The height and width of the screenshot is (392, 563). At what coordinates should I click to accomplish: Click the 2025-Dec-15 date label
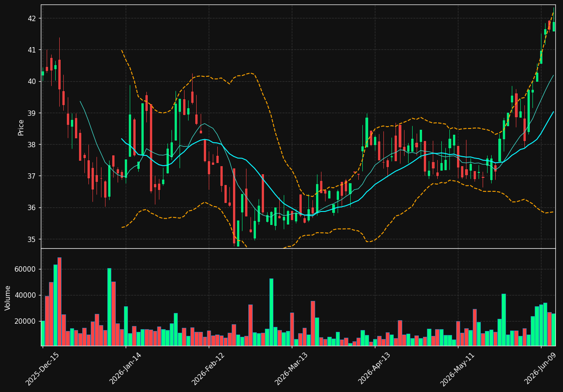pyautogui.click(x=42, y=369)
